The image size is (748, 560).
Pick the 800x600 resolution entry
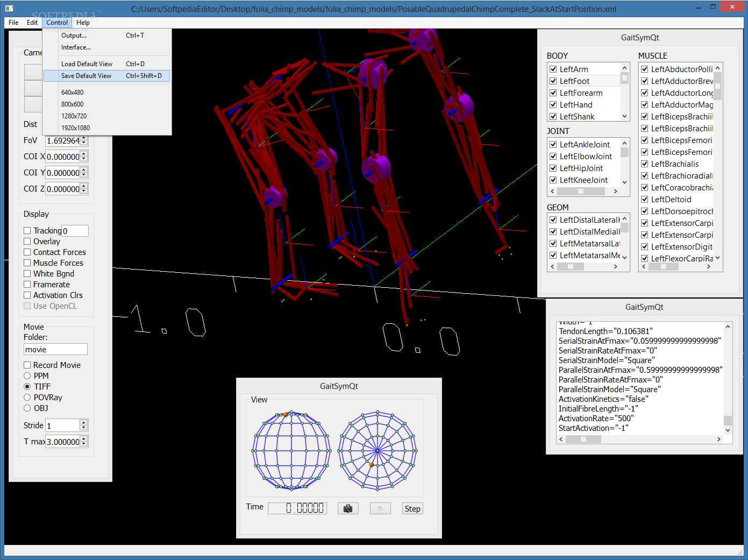(107, 104)
